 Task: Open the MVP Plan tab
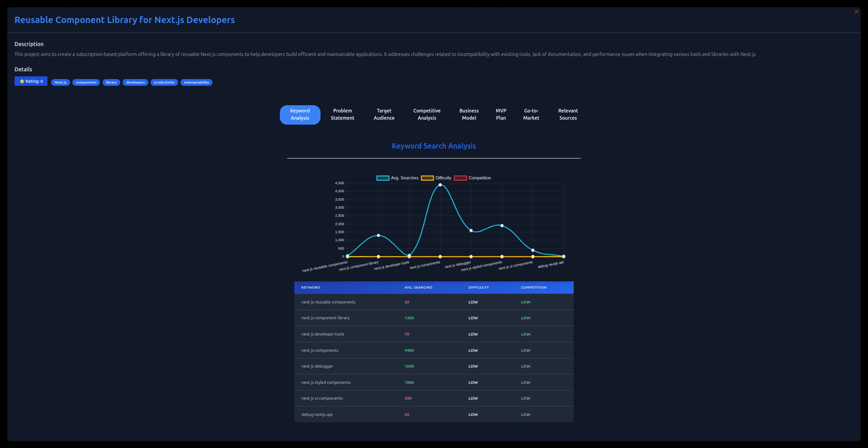coord(501,115)
